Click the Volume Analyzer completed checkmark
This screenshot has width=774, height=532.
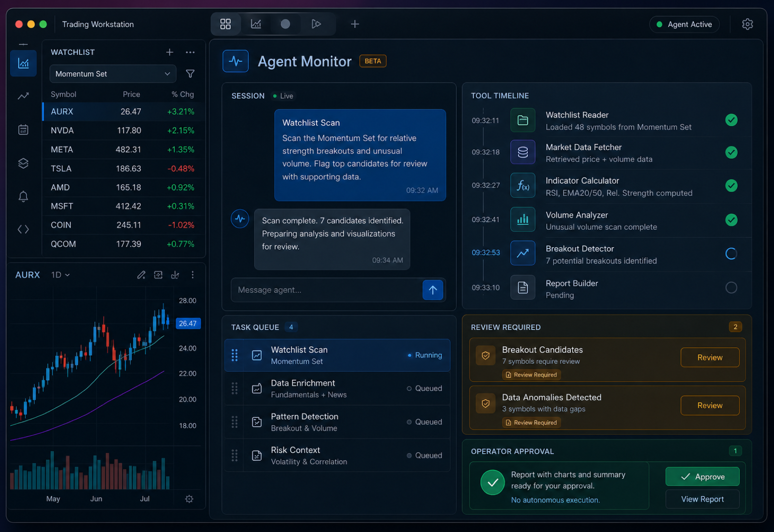[731, 220]
